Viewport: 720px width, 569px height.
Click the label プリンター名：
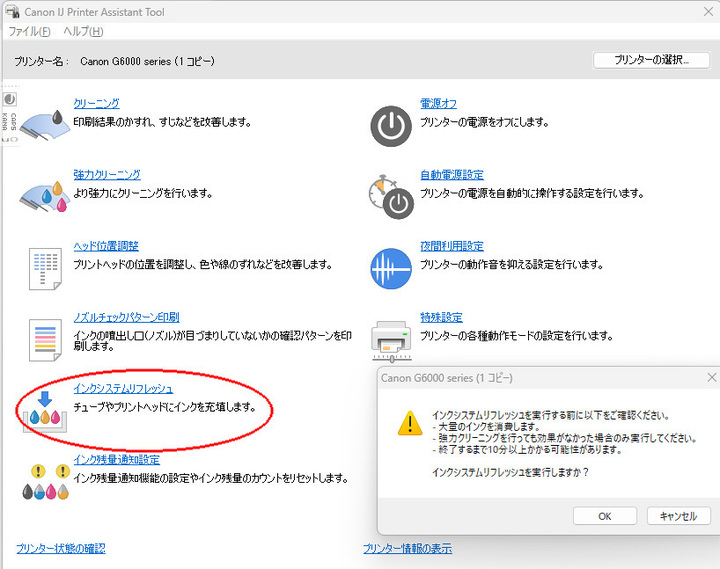coord(41,61)
